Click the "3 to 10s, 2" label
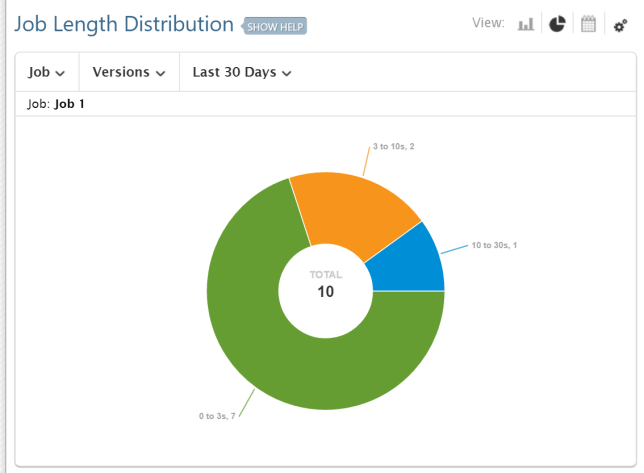 point(393,147)
